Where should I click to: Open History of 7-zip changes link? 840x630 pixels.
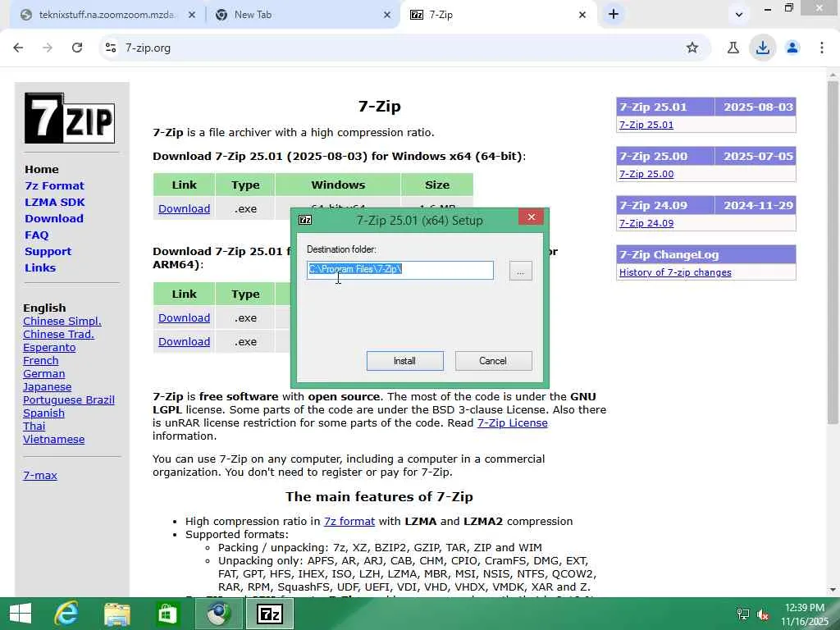pos(675,272)
